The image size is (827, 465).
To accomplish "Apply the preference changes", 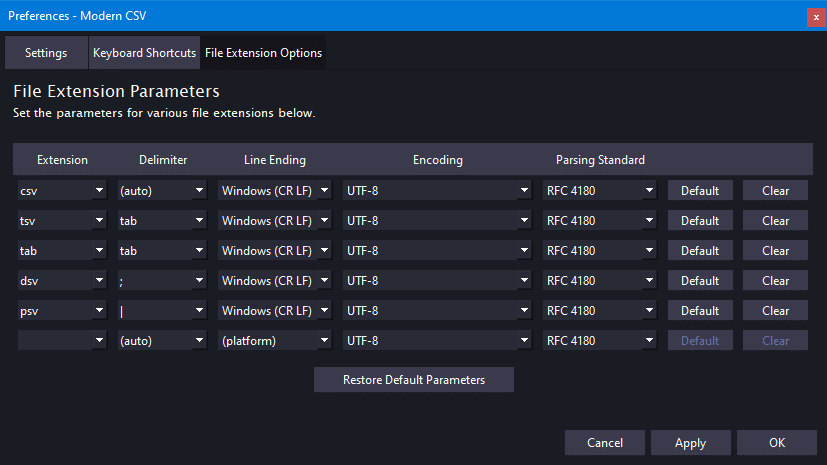I will (690, 442).
